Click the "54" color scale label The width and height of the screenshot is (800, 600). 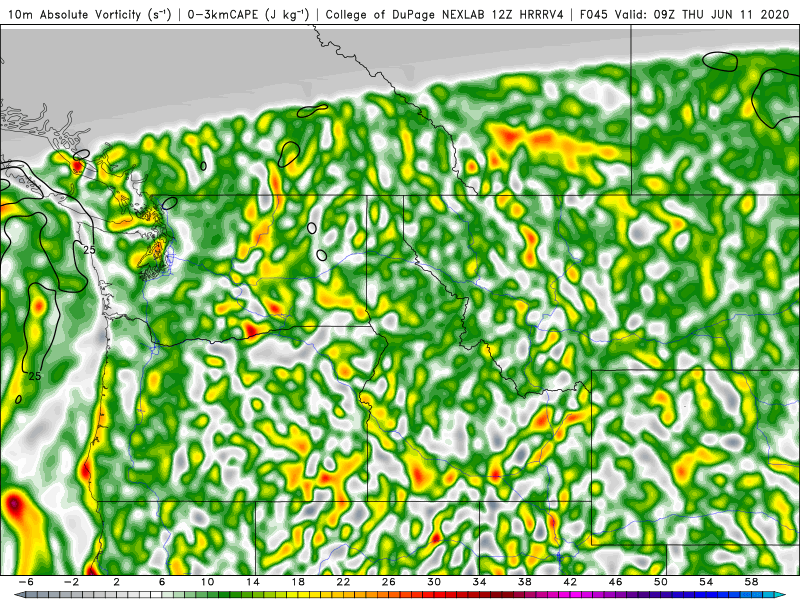(706, 582)
